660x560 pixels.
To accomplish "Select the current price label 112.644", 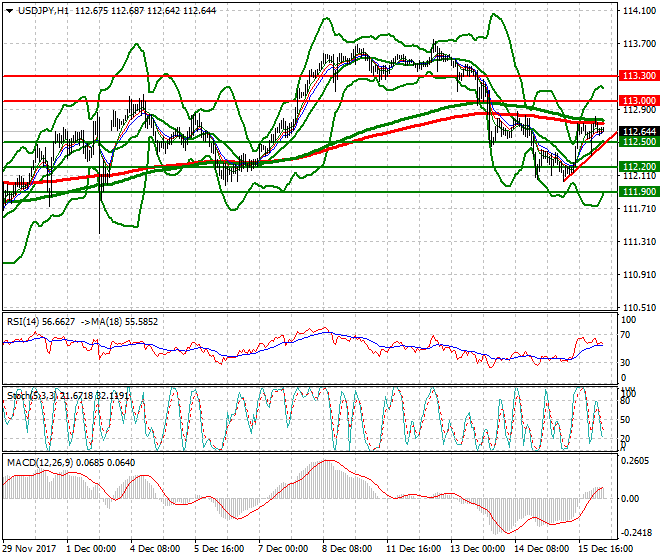I will click(x=639, y=132).
